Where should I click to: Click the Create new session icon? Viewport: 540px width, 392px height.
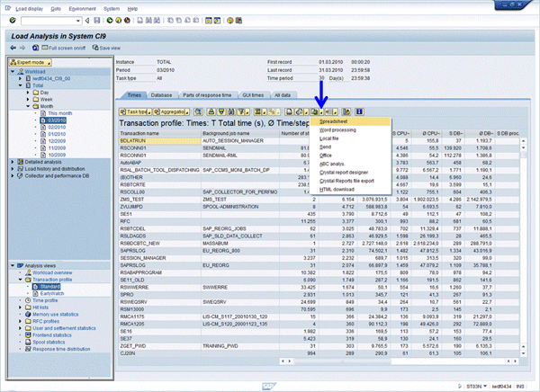point(209,21)
